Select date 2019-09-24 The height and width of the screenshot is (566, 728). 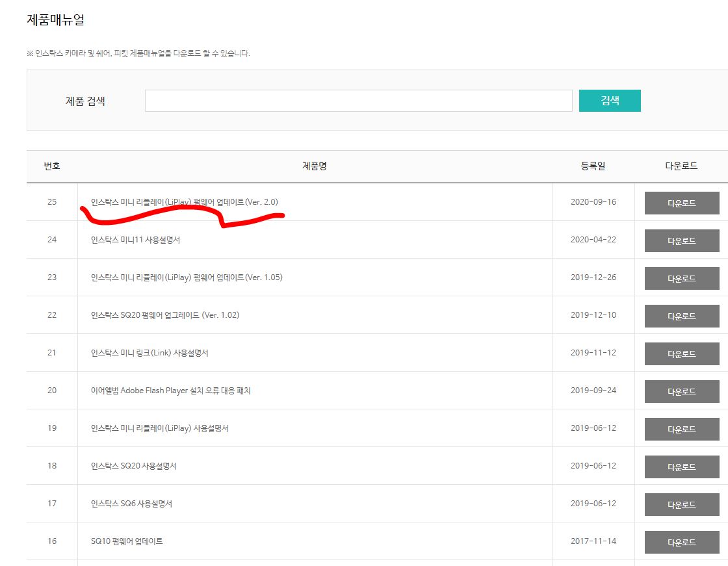pyautogui.click(x=593, y=391)
